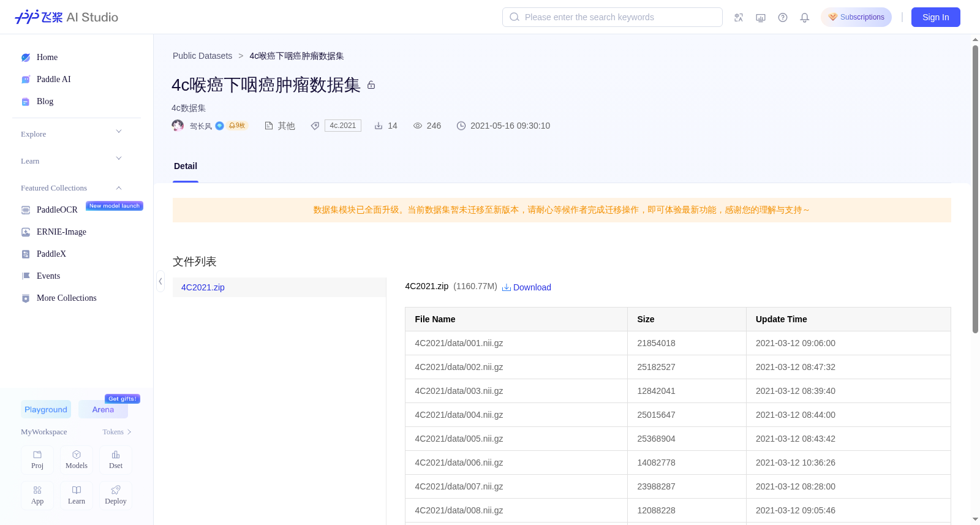Open the Playground tab

[x=46, y=409]
